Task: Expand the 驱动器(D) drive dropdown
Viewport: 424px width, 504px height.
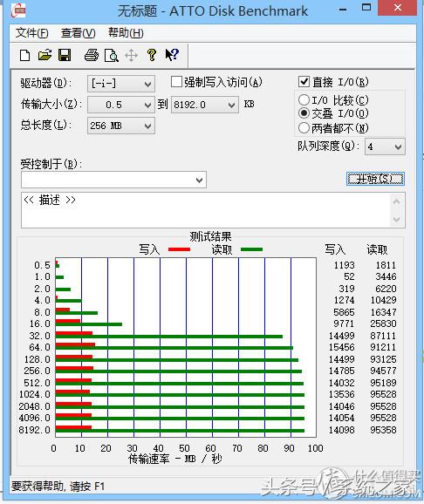Action: (x=121, y=84)
